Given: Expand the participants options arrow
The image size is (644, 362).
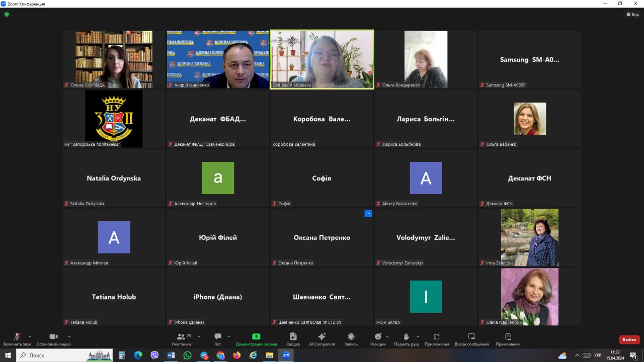Looking at the screenshot, I should coord(199,336).
